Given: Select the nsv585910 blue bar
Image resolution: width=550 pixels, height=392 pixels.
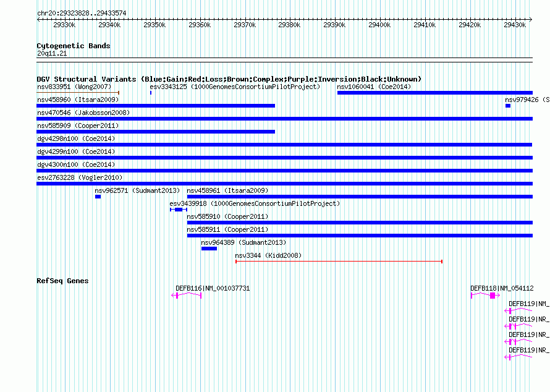Looking at the screenshot, I should pyautogui.click(x=360, y=223).
